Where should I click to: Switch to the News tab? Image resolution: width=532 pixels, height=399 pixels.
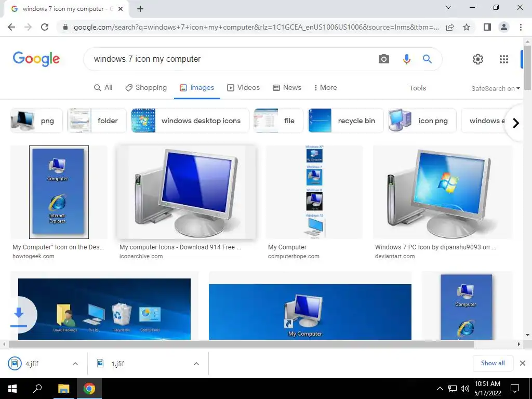pos(287,87)
